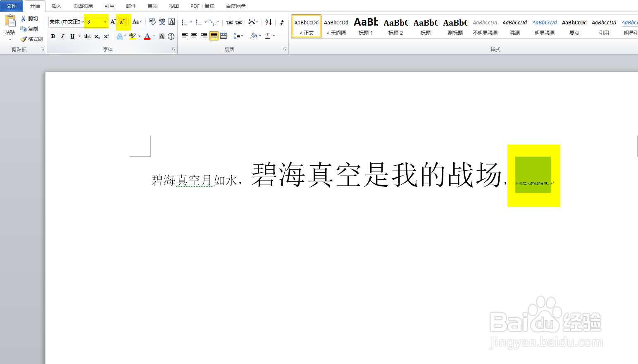
Task: Click the large text 碧海真空是我的战场
Action: (x=376, y=175)
